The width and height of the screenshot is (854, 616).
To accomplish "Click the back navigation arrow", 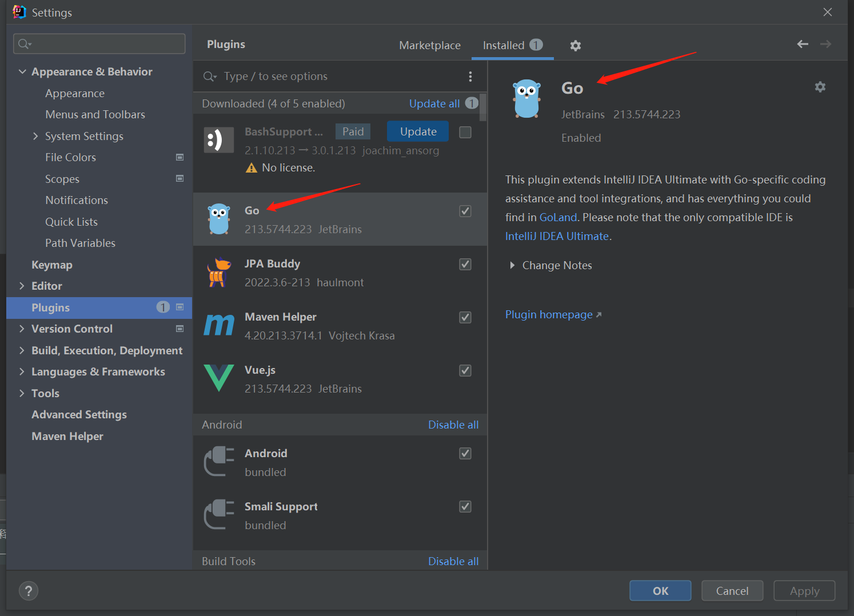I will (803, 45).
